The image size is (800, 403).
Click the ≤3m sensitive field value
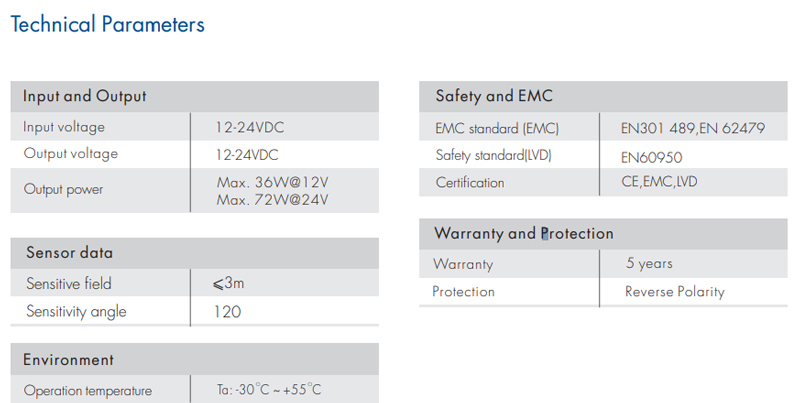coord(229,283)
